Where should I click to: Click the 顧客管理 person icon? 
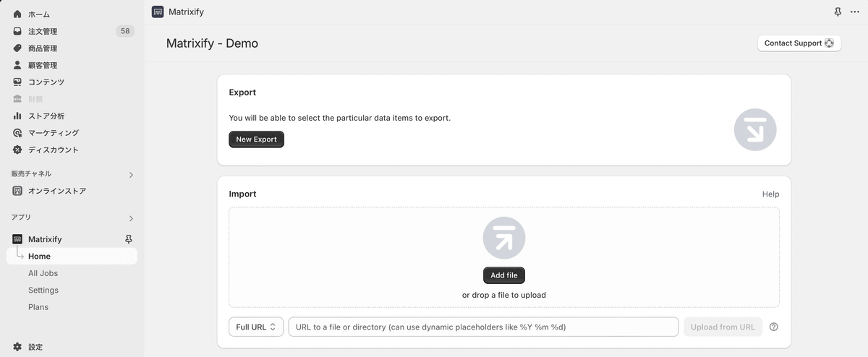pyautogui.click(x=17, y=65)
